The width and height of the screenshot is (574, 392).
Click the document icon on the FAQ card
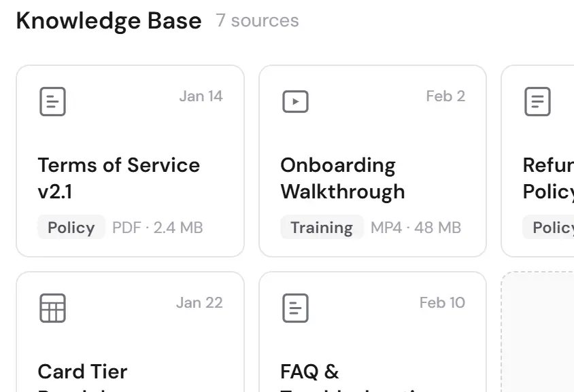[x=295, y=308]
